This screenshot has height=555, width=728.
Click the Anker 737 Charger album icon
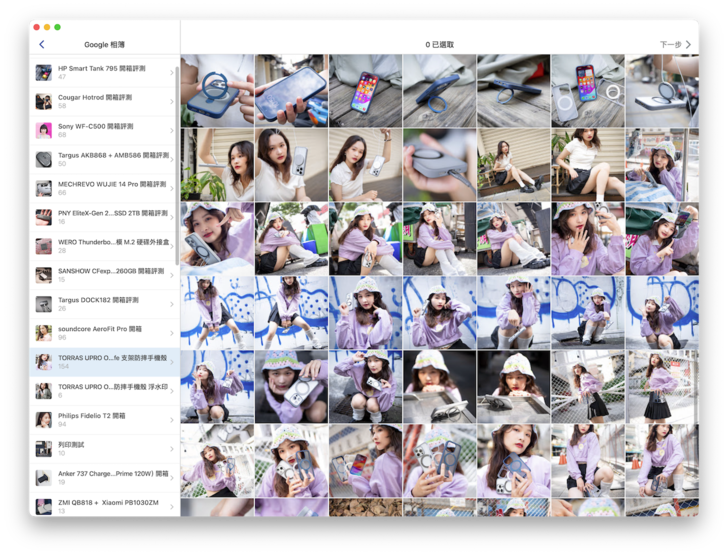[x=44, y=478]
